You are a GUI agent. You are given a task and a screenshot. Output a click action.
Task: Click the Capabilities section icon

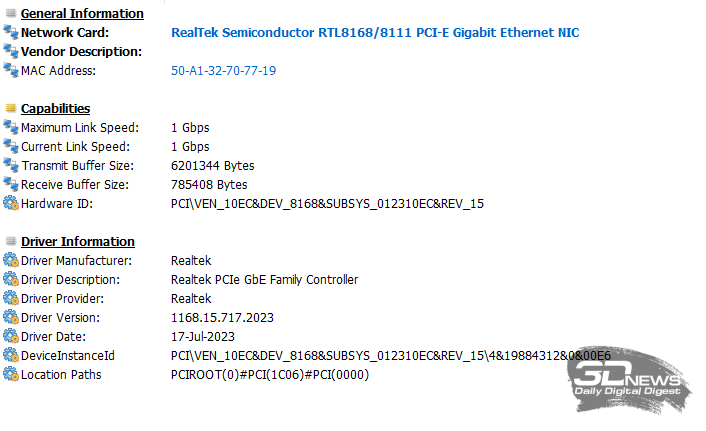click(x=10, y=109)
